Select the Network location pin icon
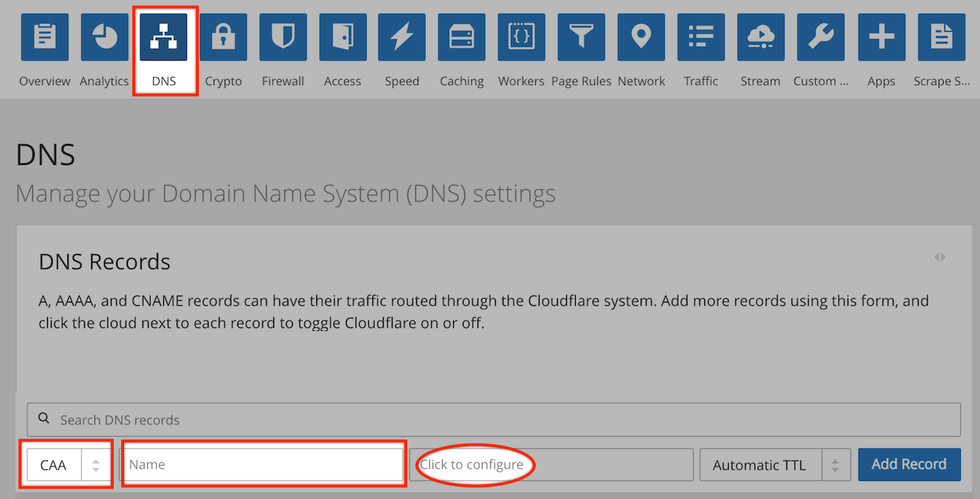Image resolution: width=980 pixels, height=499 pixels. (641, 36)
